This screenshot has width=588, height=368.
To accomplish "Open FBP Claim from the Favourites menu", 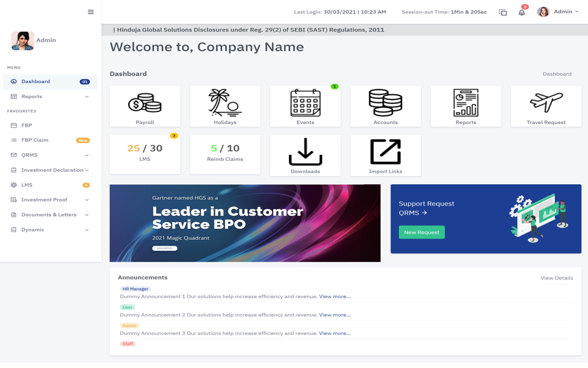I will click(x=35, y=140).
